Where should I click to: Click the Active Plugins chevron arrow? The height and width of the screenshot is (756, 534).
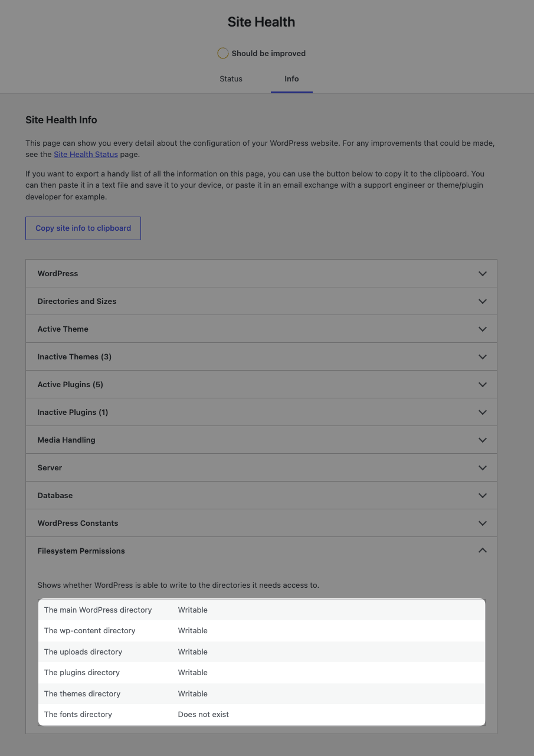click(483, 385)
